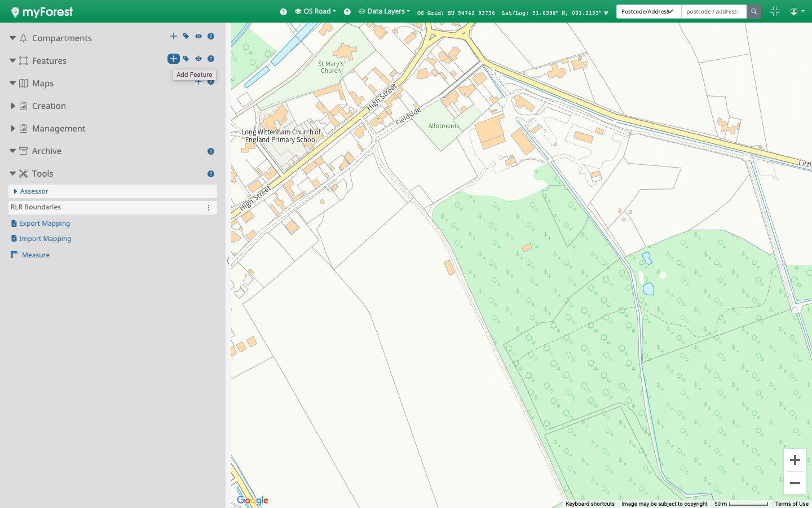The width and height of the screenshot is (812, 508).
Task: Click the Measure tool link
Action: click(x=36, y=255)
